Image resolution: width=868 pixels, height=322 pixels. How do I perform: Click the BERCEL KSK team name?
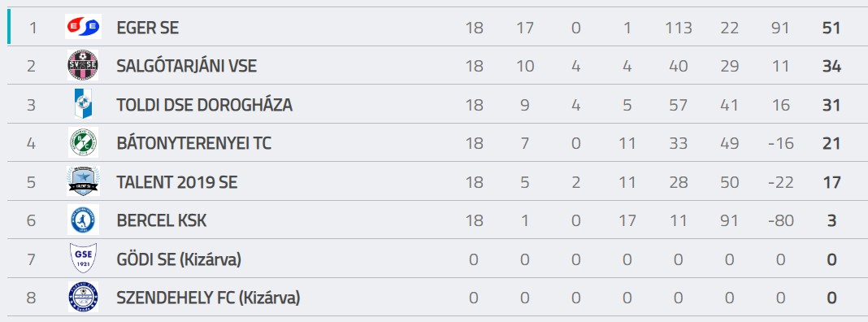click(162, 220)
